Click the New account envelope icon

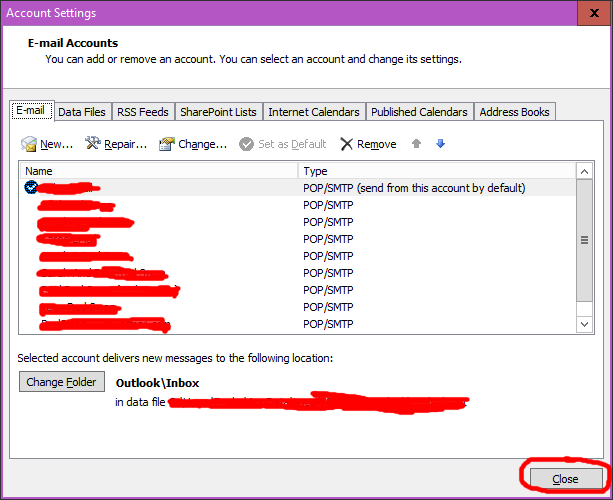pyautogui.click(x=29, y=145)
